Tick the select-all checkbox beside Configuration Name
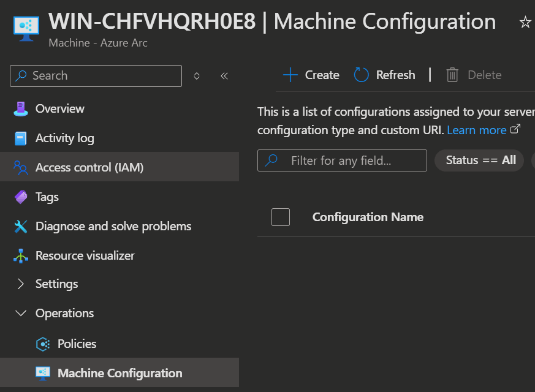 [281, 217]
